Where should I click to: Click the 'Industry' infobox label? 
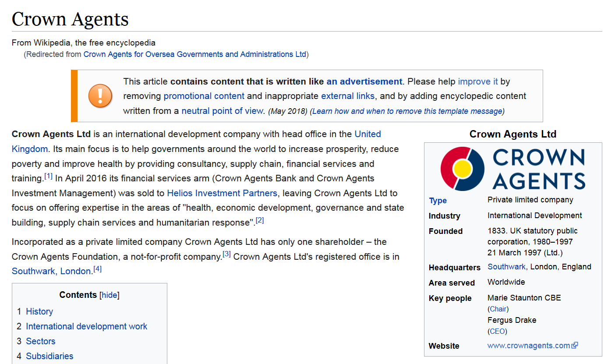pos(445,216)
